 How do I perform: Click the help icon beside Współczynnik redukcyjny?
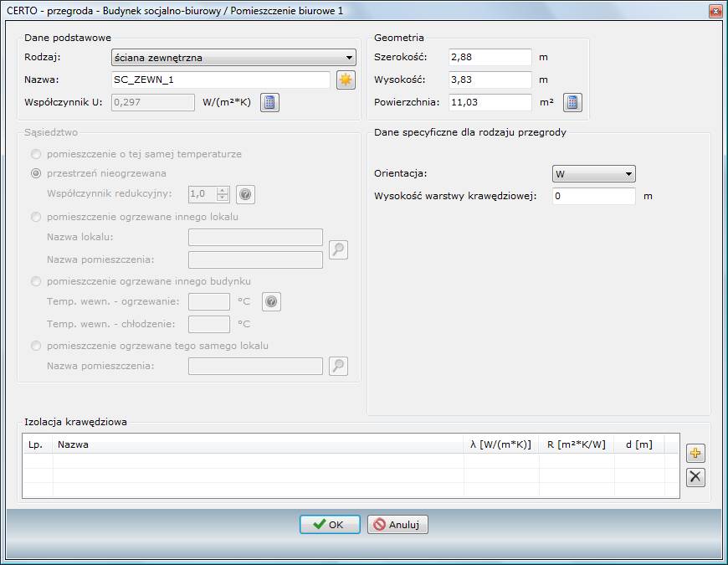(x=245, y=194)
